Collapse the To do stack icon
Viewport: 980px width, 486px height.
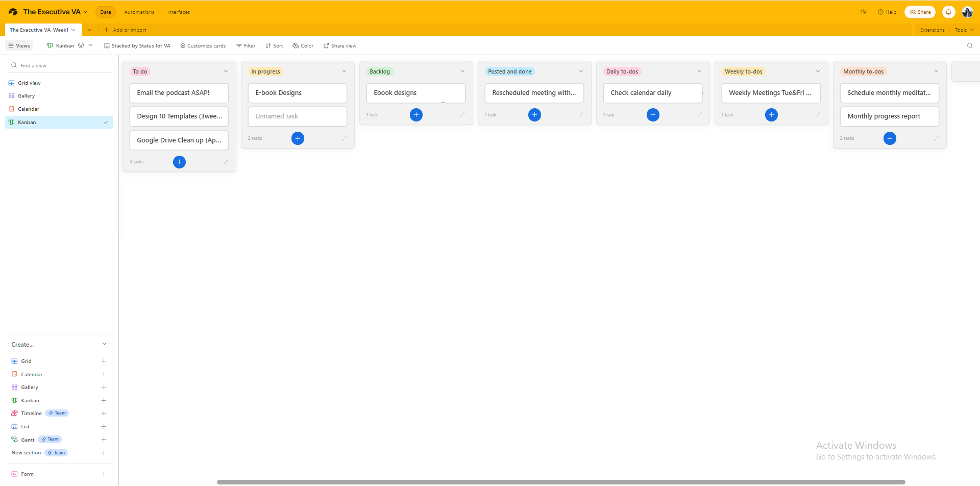[x=226, y=162]
